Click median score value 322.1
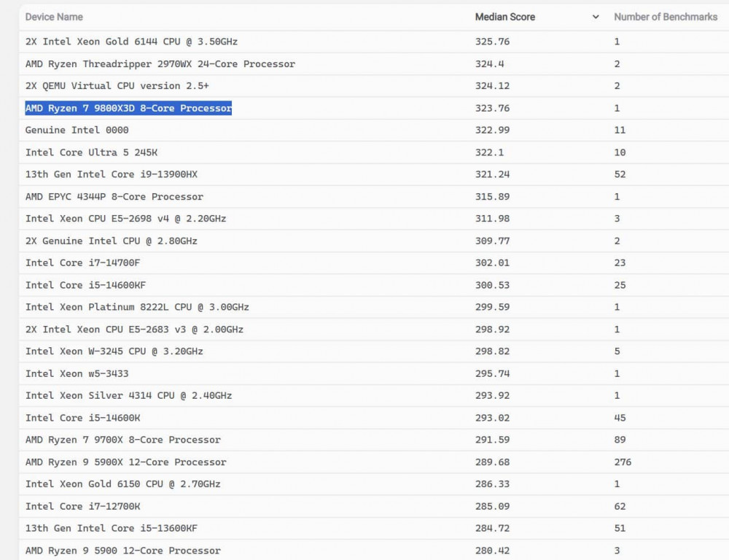 tap(490, 152)
